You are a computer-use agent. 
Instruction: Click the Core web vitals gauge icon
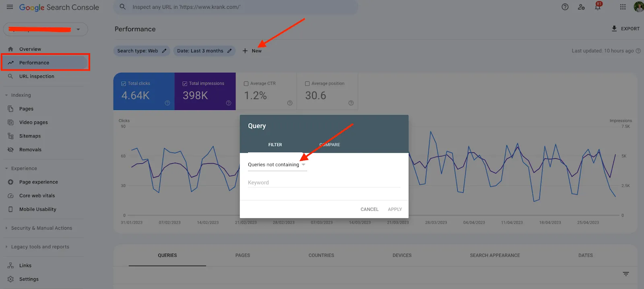(x=10, y=196)
